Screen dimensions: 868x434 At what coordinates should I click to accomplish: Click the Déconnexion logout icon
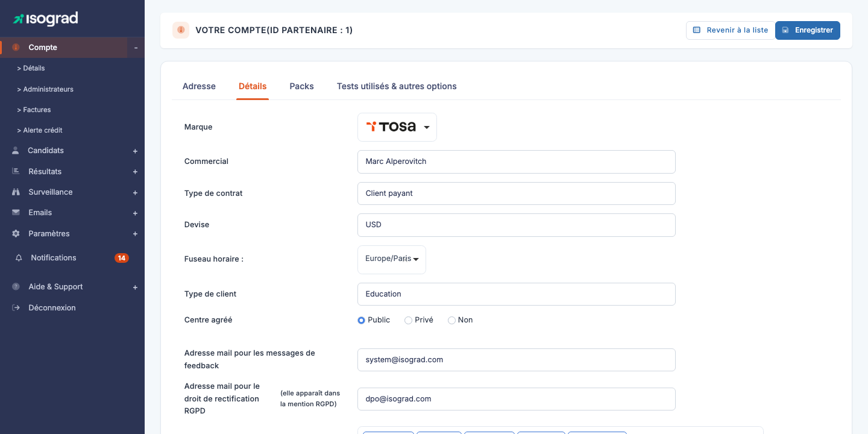16,308
